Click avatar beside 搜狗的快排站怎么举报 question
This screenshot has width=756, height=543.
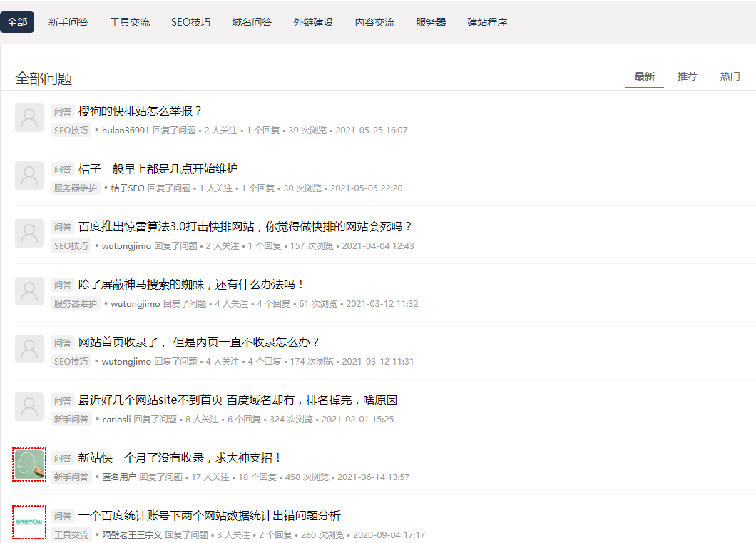pyautogui.click(x=29, y=118)
